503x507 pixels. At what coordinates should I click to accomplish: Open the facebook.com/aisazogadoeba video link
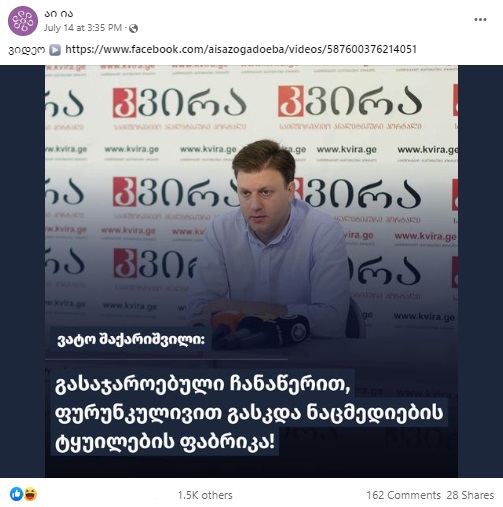(x=241, y=49)
